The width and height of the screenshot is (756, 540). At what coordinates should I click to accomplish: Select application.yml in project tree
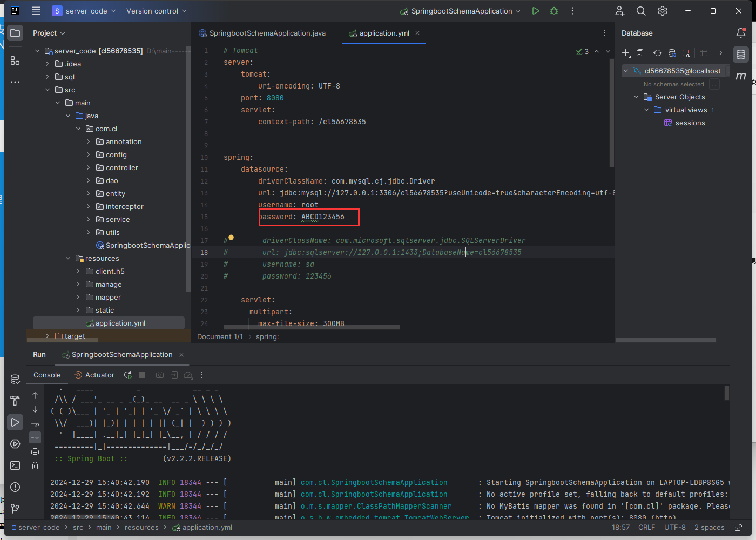pyautogui.click(x=109, y=323)
